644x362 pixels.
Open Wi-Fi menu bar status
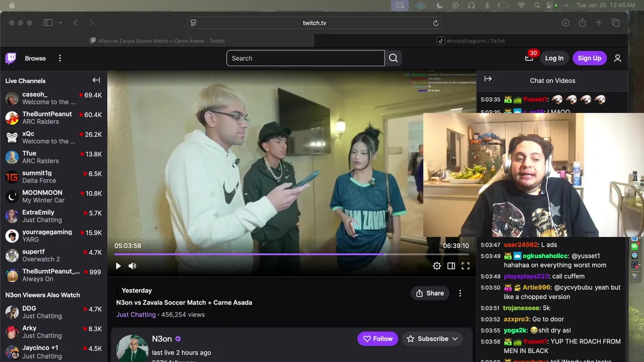pyautogui.click(x=521, y=5)
